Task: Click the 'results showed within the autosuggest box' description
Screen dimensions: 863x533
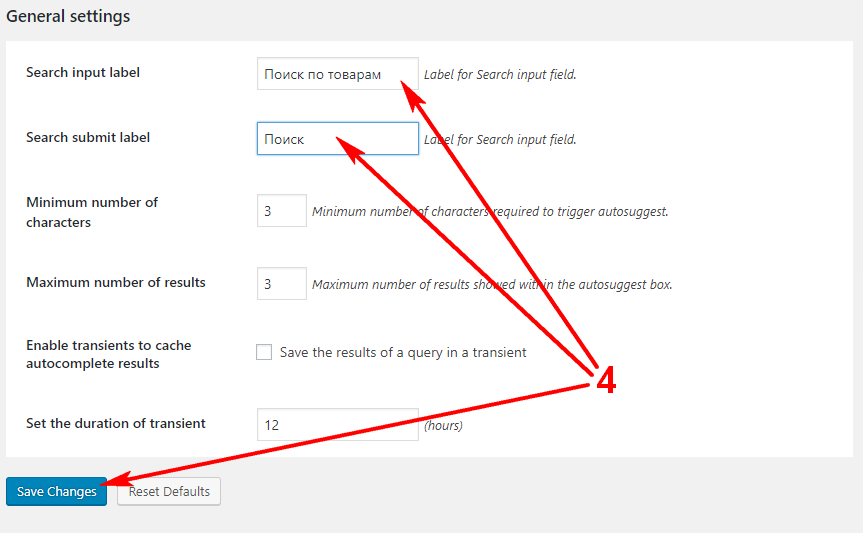Action: pos(492,285)
